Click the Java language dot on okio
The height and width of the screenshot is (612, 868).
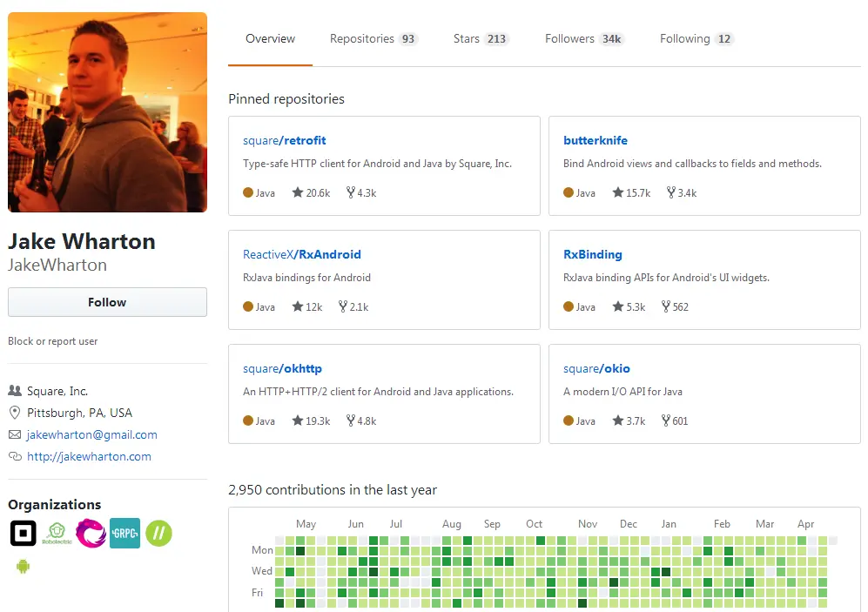click(569, 420)
